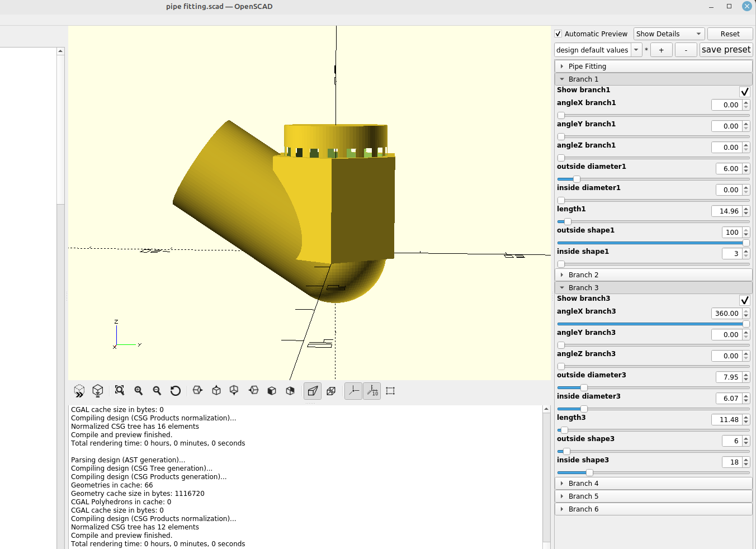Reset the 3D view orientation
The height and width of the screenshot is (549, 756).
click(x=176, y=391)
